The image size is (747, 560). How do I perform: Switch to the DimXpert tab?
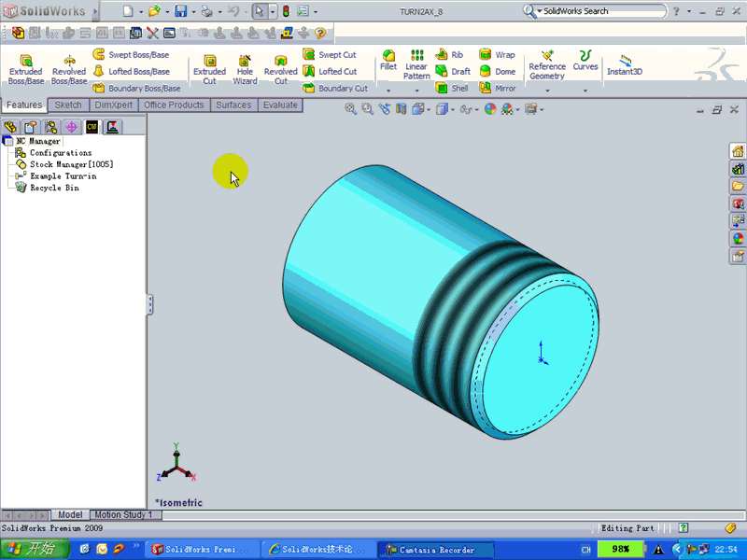click(113, 105)
